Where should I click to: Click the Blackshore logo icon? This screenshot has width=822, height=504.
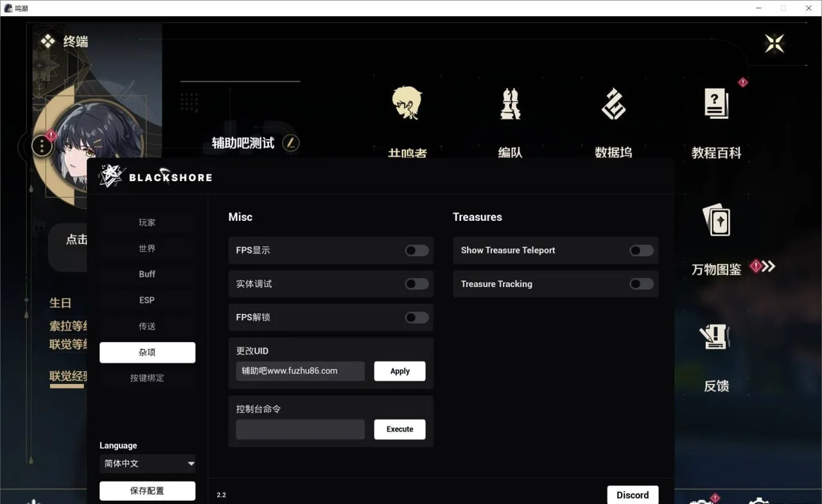click(x=111, y=176)
